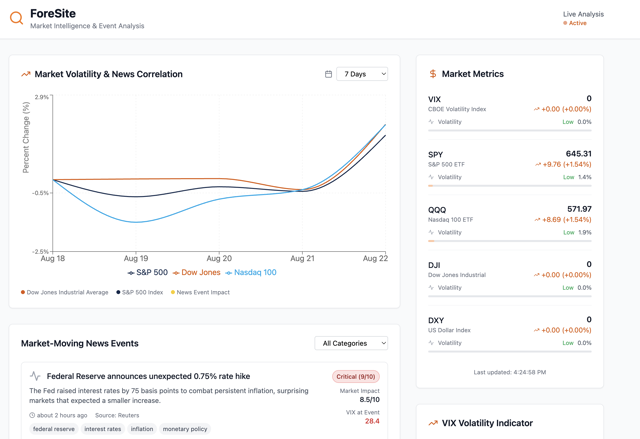The height and width of the screenshot is (439, 640).
Task: Click the inflation tag
Action: (x=142, y=429)
